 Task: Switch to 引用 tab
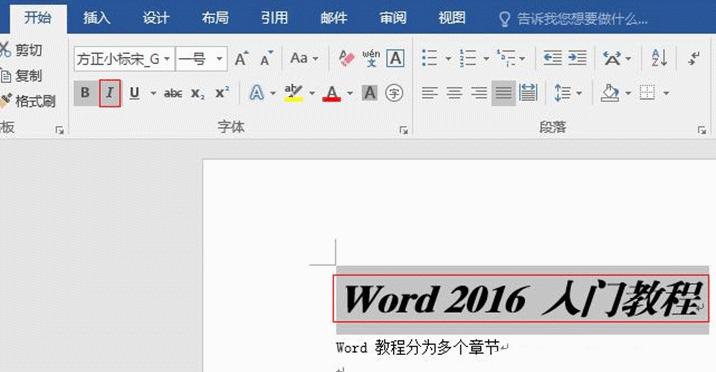click(274, 18)
